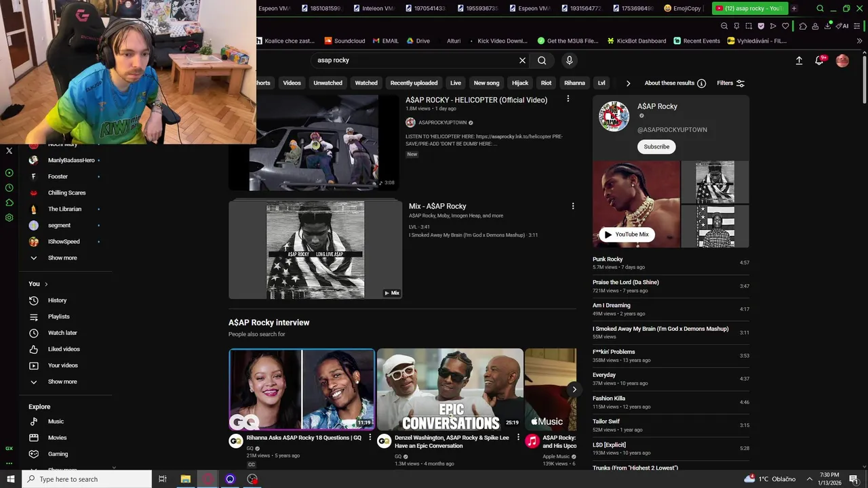Image resolution: width=868 pixels, height=488 pixels.
Task: Open the browser downloads icon
Action: point(828,26)
